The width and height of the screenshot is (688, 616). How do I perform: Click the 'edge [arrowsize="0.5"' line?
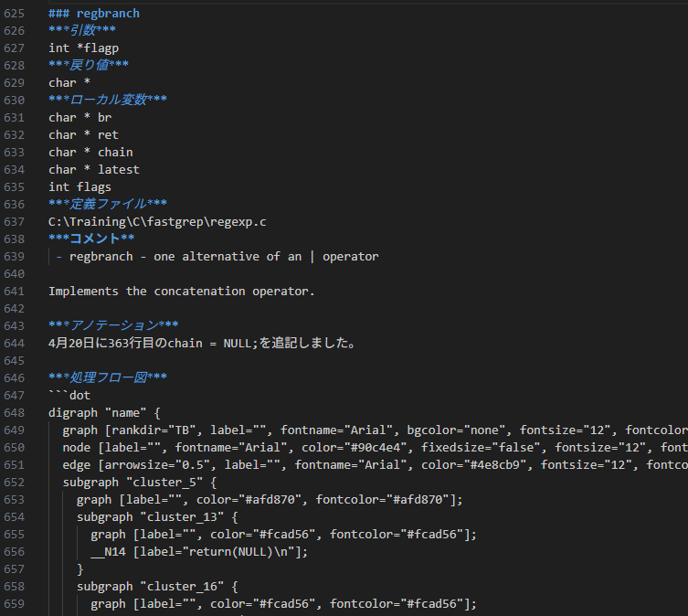(x=376, y=465)
